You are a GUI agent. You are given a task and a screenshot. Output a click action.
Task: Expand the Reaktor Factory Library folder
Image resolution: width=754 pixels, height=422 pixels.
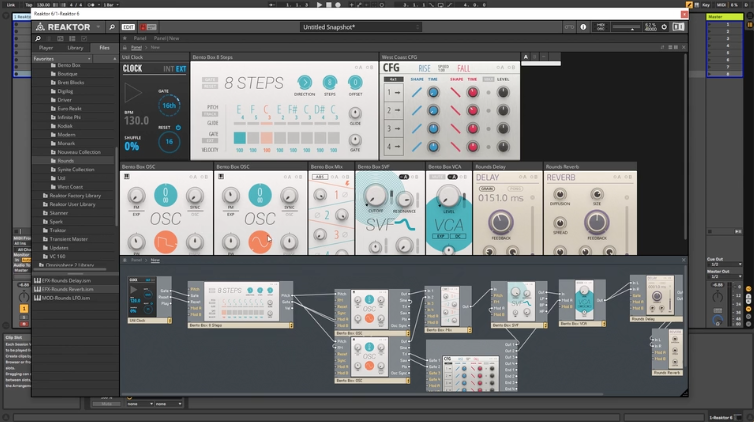(x=75, y=196)
